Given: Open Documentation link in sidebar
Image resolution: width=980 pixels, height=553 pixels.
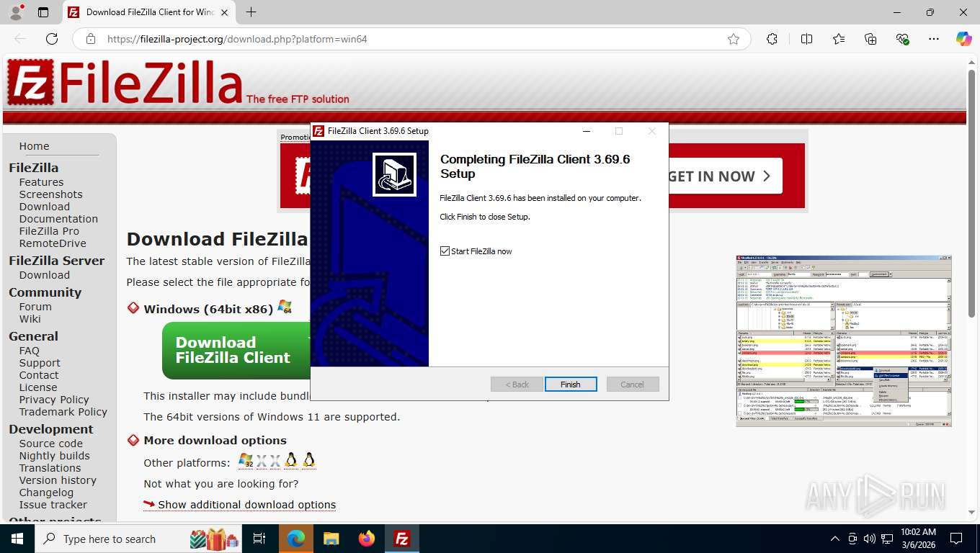Looking at the screenshot, I should [58, 219].
